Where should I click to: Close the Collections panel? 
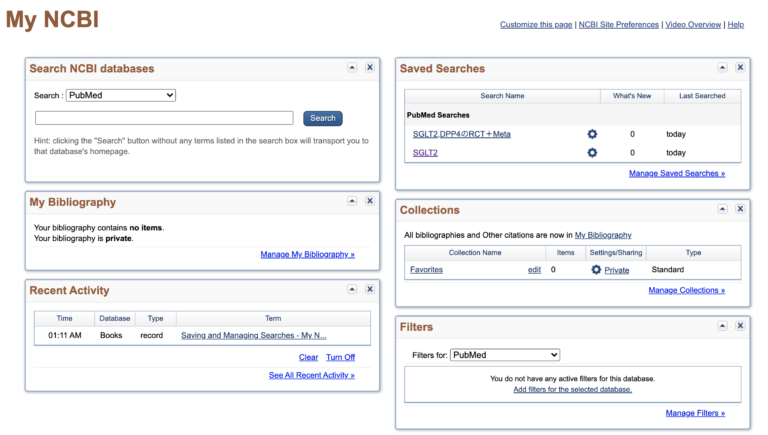[x=740, y=209]
